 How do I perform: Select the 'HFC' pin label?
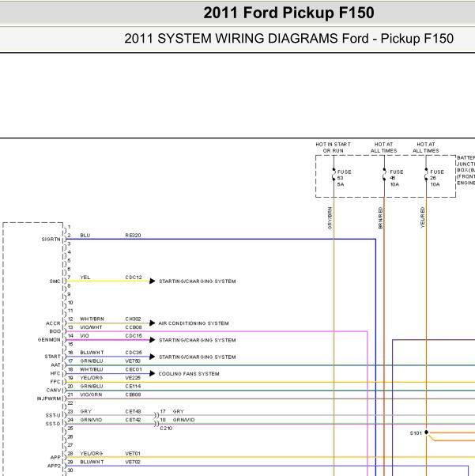(x=55, y=373)
